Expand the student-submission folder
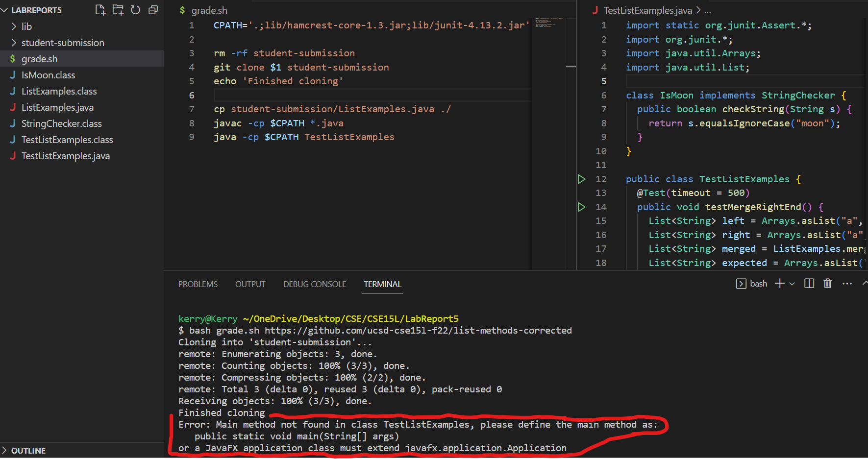The width and height of the screenshot is (868, 459). (63, 43)
